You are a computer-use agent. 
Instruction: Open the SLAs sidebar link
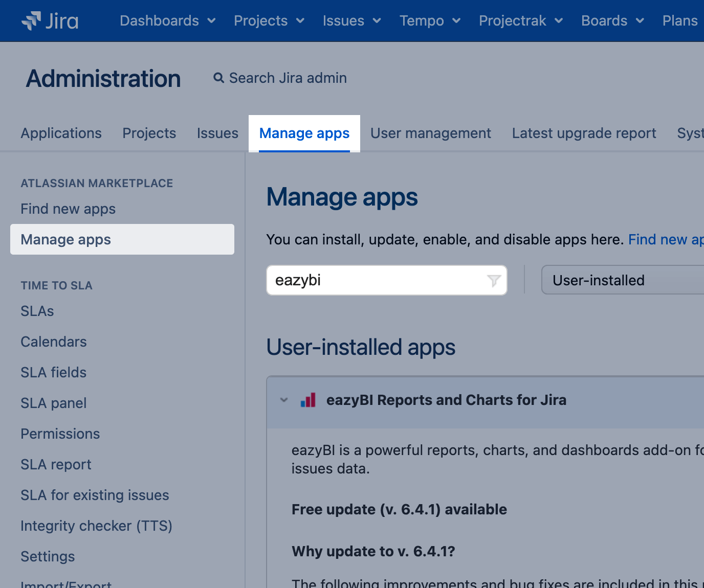click(37, 311)
